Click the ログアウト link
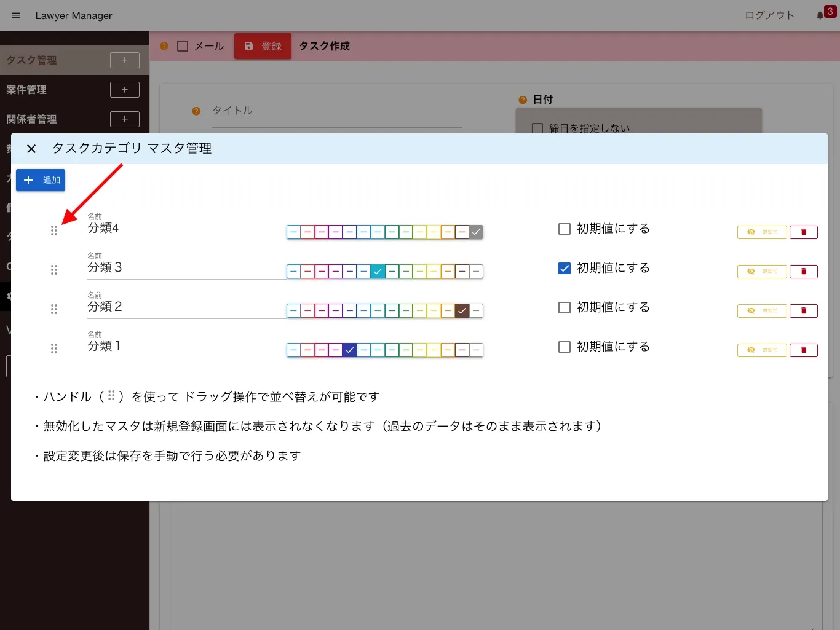This screenshot has height=630, width=840. 769,15
